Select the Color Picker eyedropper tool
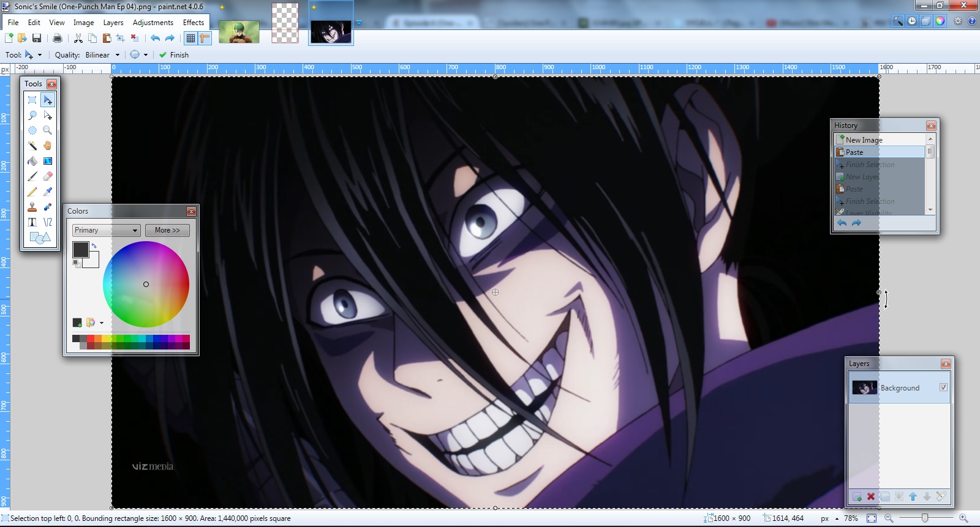Image resolution: width=980 pixels, height=527 pixels. pyautogui.click(x=48, y=192)
